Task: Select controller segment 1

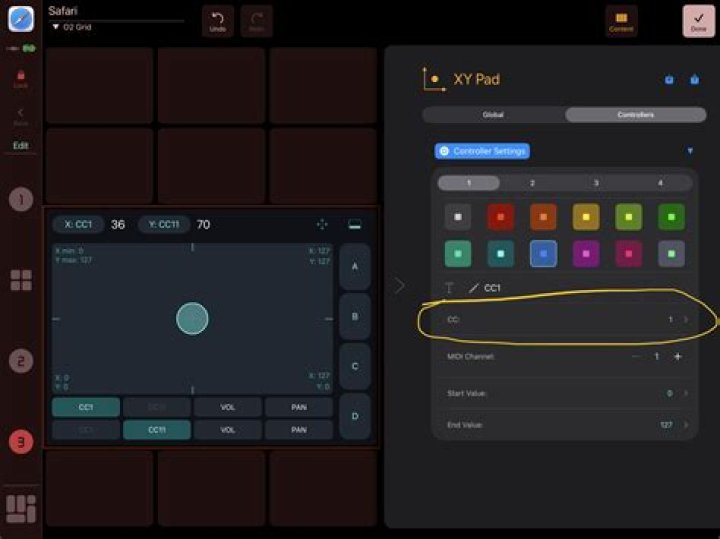Action: (469, 183)
